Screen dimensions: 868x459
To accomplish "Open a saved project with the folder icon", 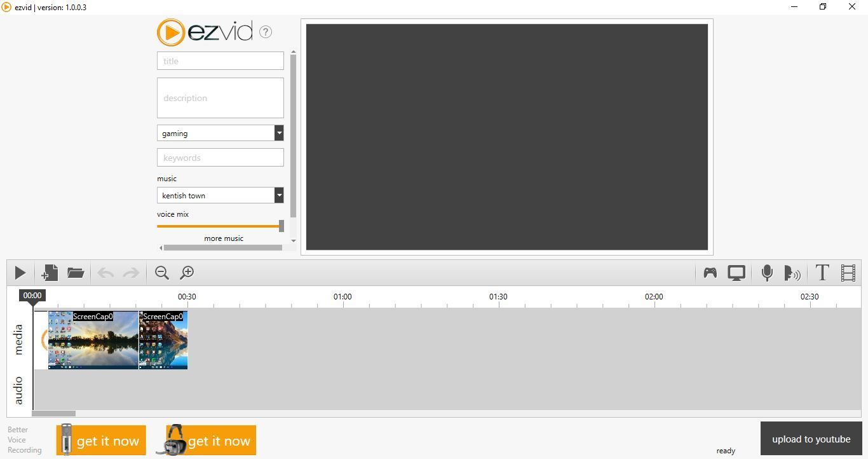I will 75,273.
